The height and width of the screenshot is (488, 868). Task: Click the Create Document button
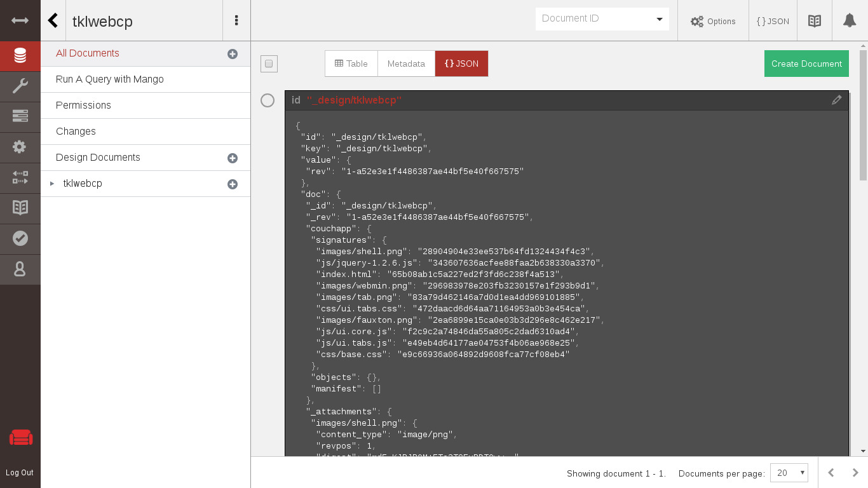coord(806,64)
